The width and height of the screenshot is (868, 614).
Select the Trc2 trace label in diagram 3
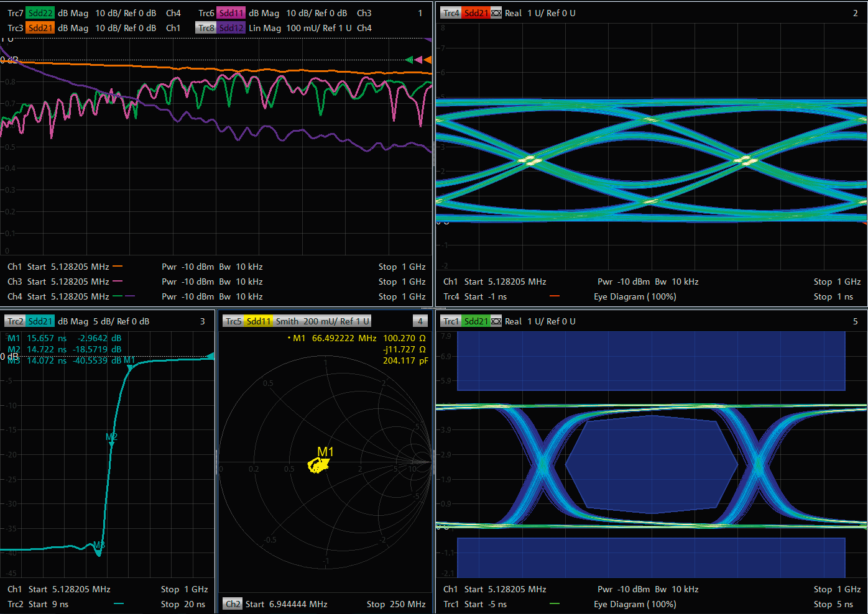(x=15, y=321)
